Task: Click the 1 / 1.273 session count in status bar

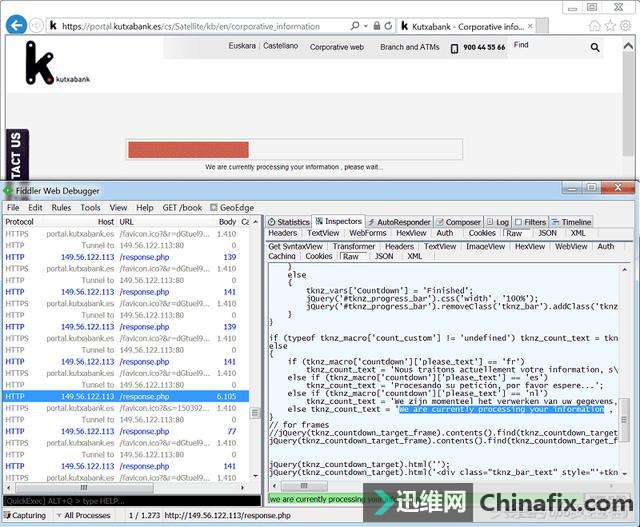Action: pyautogui.click(x=144, y=516)
